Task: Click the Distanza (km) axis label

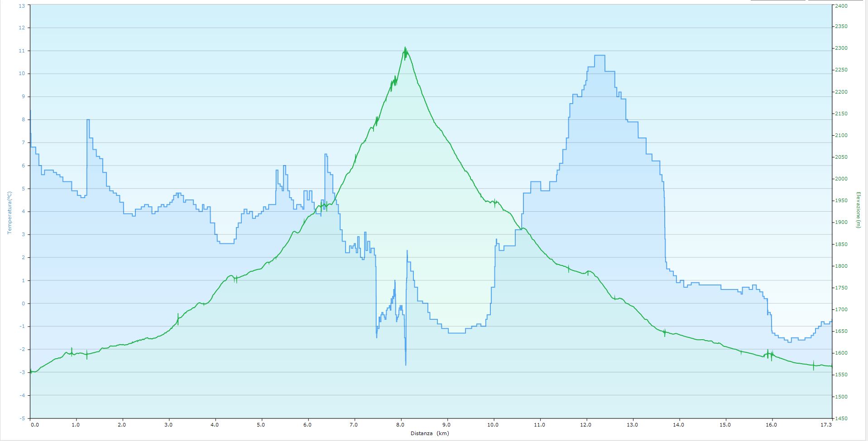Action: coord(430,433)
